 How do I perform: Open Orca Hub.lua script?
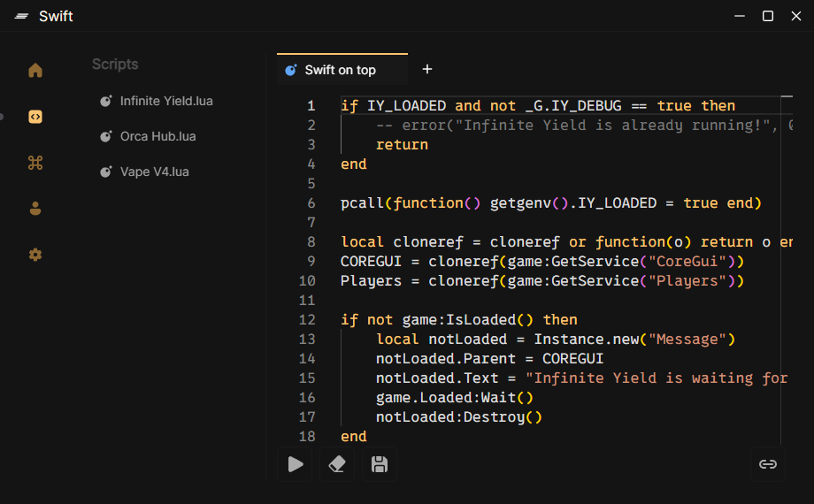tap(157, 136)
